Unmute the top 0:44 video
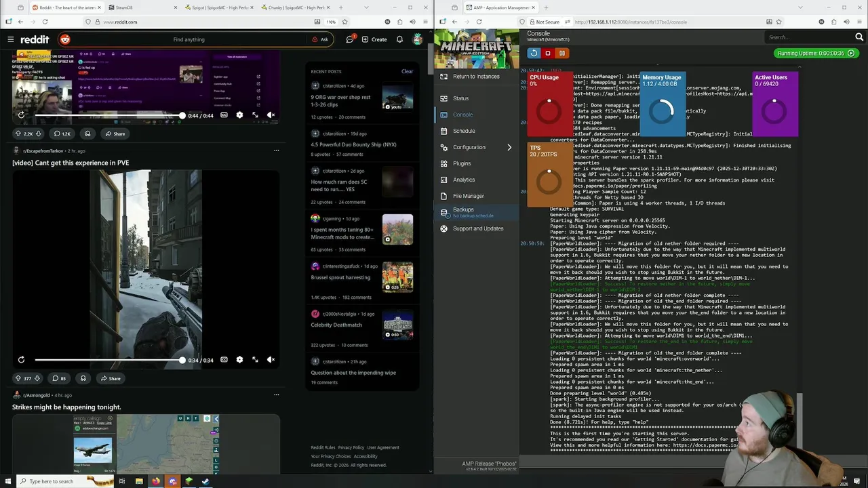 pos(271,115)
